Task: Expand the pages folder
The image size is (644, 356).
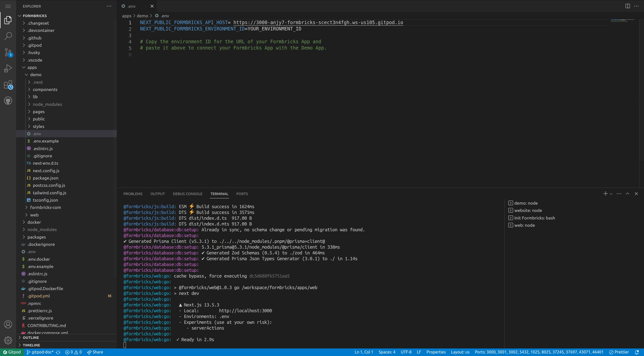Action: click(x=66, y=112)
